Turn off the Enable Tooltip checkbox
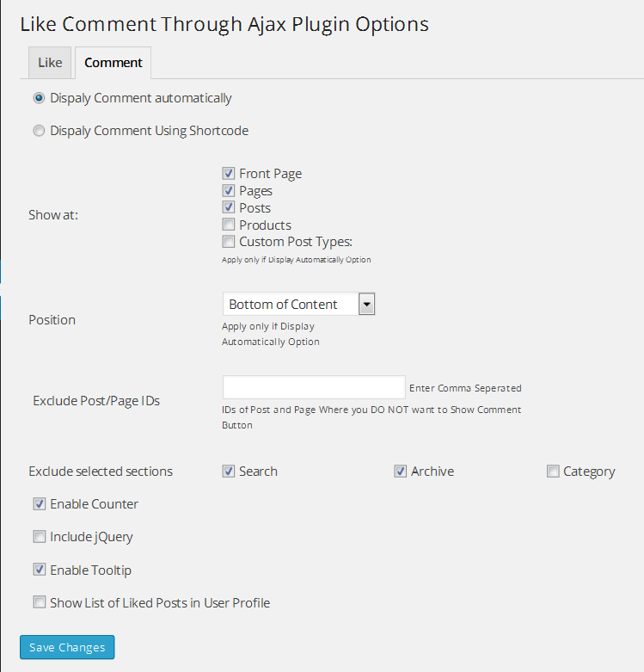The width and height of the screenshot is (644, 672). (40, 570)
